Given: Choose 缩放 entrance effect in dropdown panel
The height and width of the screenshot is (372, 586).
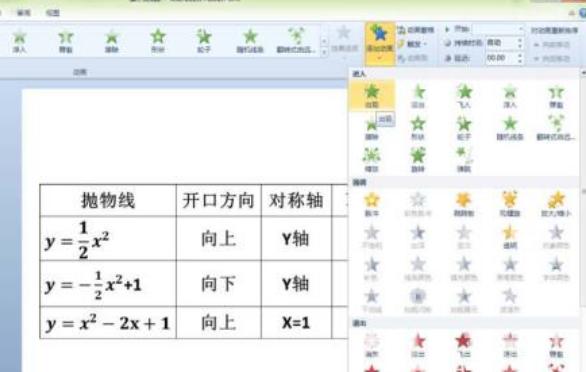Looking at the screenshot, I should [x=371, y=160].
